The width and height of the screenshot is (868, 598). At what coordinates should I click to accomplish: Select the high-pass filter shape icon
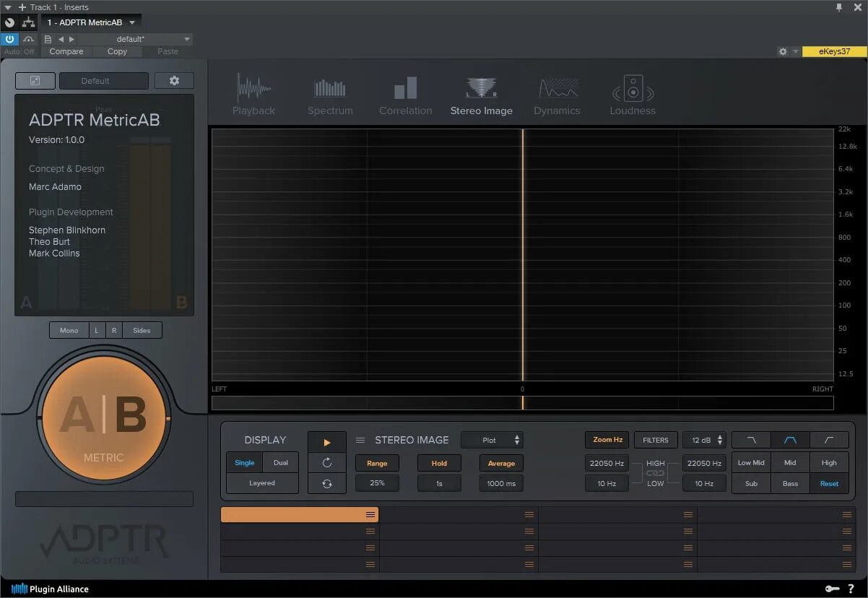pyautogui.click(x=829, y=440)
